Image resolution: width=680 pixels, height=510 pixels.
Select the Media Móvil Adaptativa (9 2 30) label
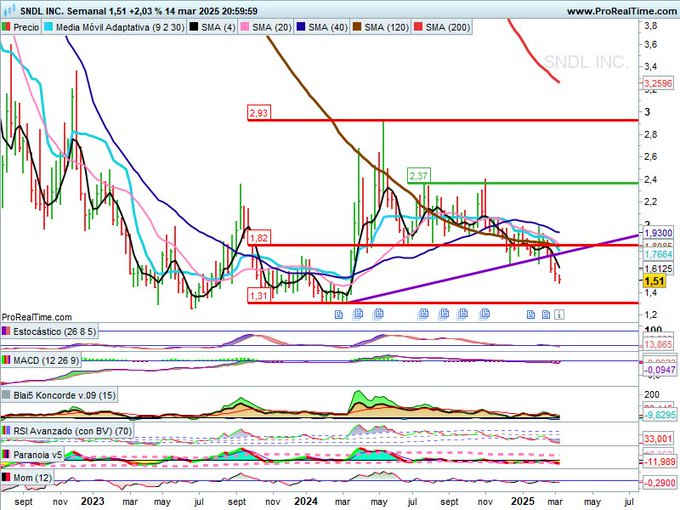[x=120, y=27]
